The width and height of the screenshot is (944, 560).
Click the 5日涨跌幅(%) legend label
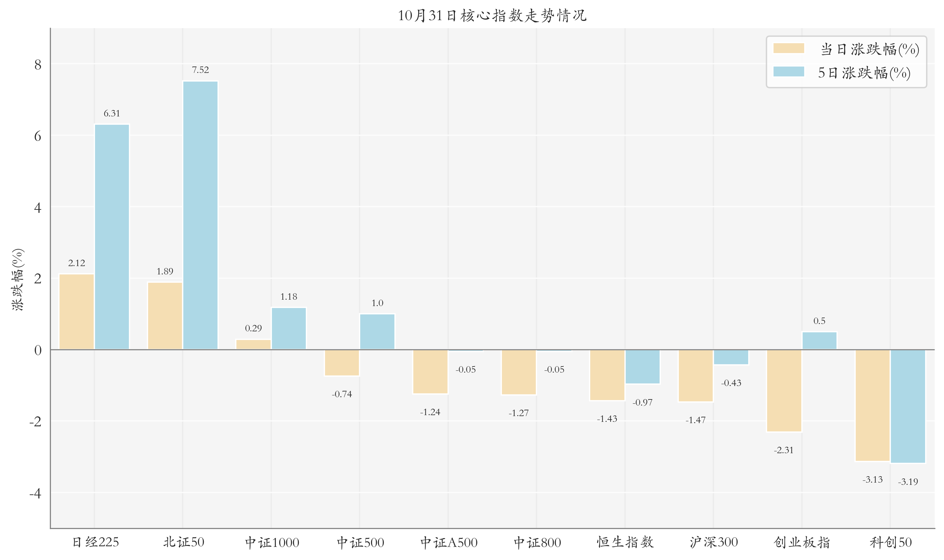(x=864, y=73)
